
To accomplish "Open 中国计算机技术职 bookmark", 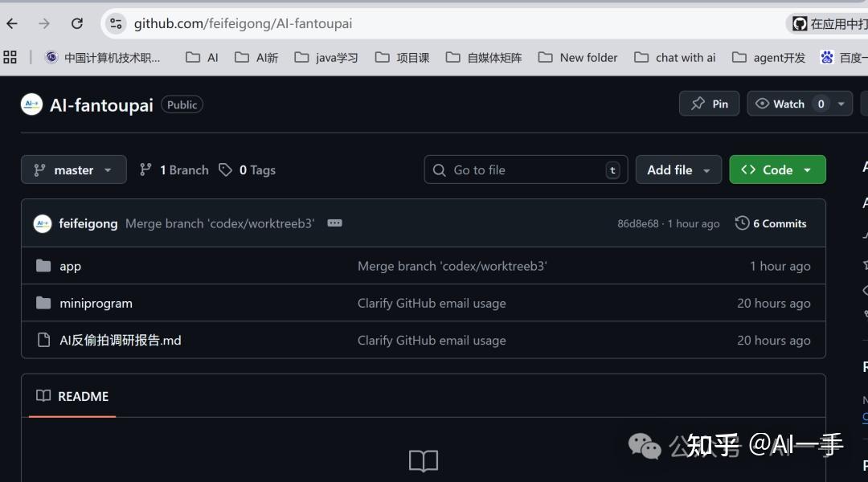I will click(103, 58).
